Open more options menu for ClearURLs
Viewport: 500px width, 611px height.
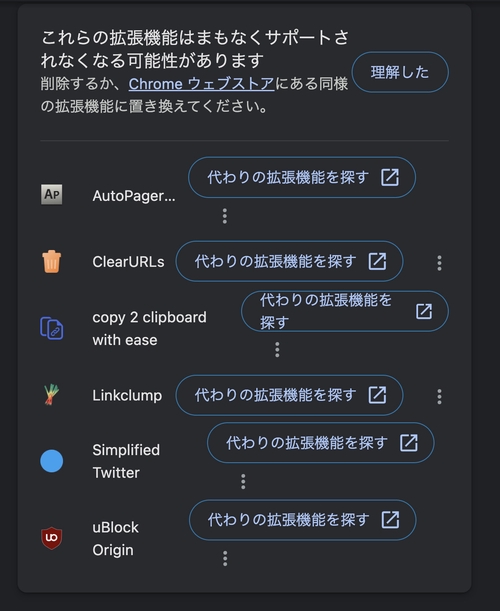[439, 263]
